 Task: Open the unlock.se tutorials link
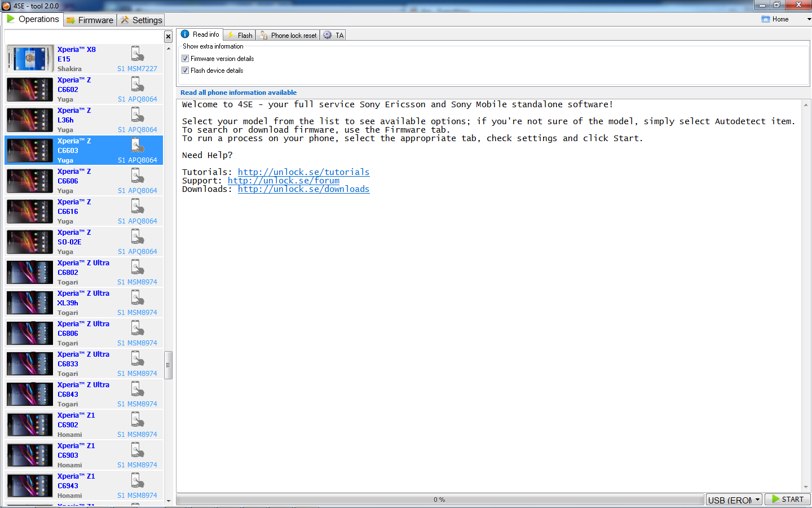click(x=303, y=172)
